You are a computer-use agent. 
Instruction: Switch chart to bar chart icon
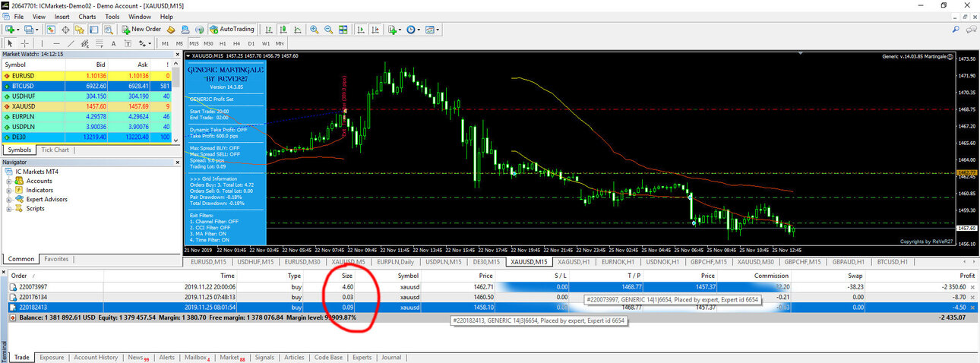269,29
